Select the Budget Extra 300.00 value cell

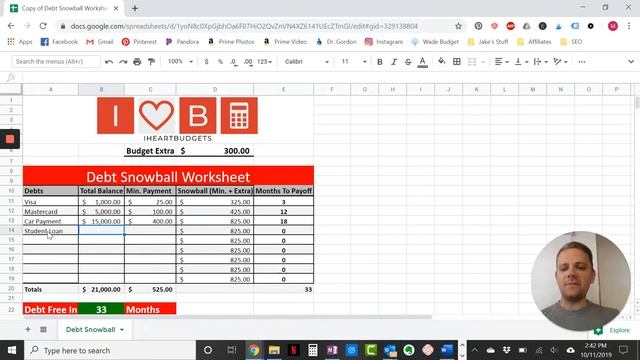[x=215, y=151]
